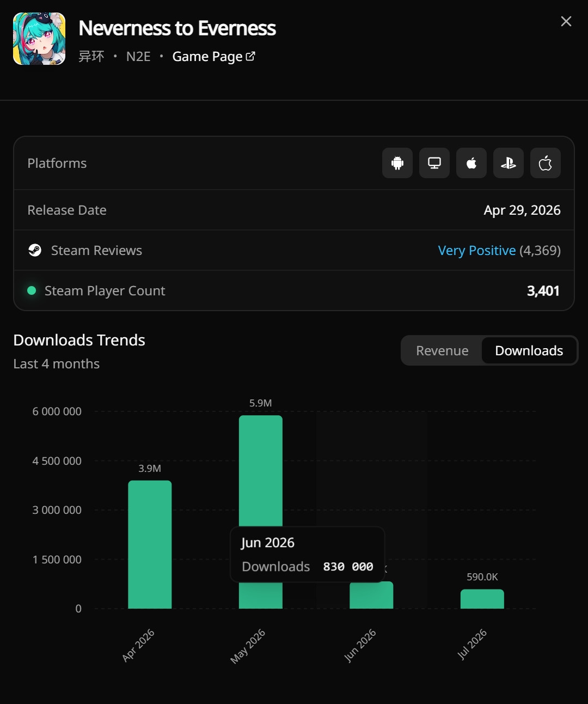Click the Neverness to Everness title
Screen dimensions: 588x704
click(x=177, y=28)
